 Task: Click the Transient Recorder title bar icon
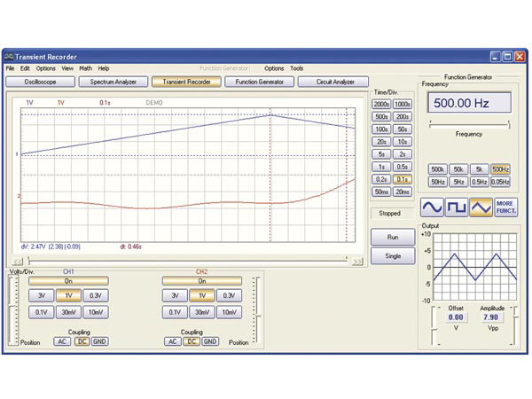point(9,57)
